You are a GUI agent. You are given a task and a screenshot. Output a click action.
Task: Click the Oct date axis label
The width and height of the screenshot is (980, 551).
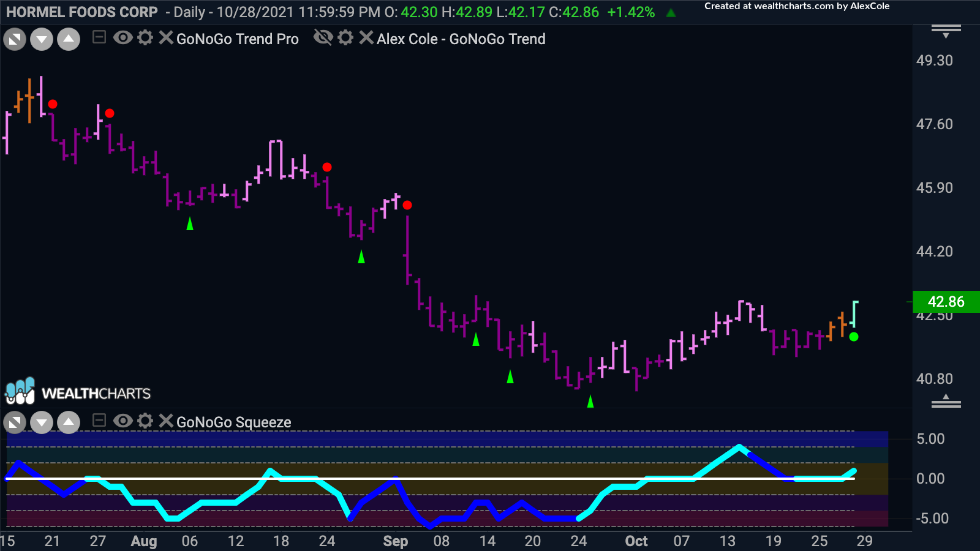[636, 541]
